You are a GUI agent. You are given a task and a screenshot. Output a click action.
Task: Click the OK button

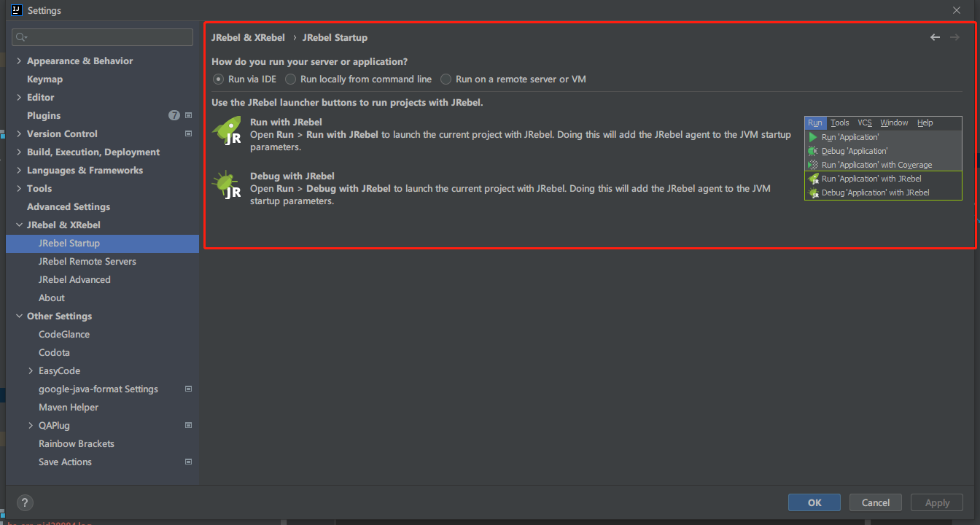(814, 502)
